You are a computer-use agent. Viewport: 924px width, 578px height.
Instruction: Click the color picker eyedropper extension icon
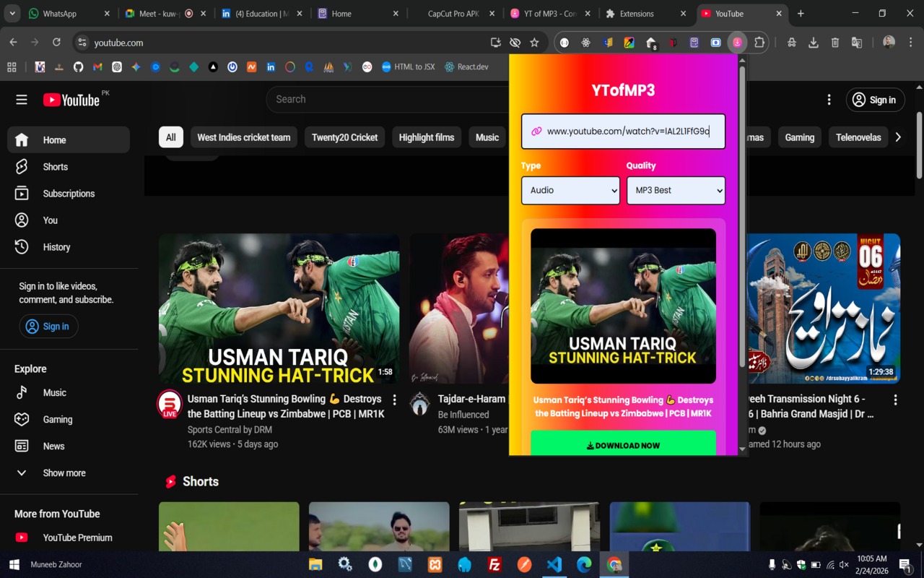(629, 43)
